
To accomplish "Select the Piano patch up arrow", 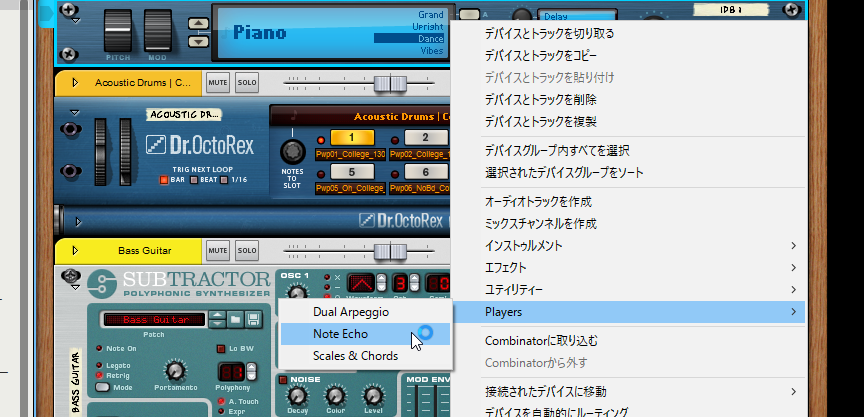I will (x=199, y=24).
